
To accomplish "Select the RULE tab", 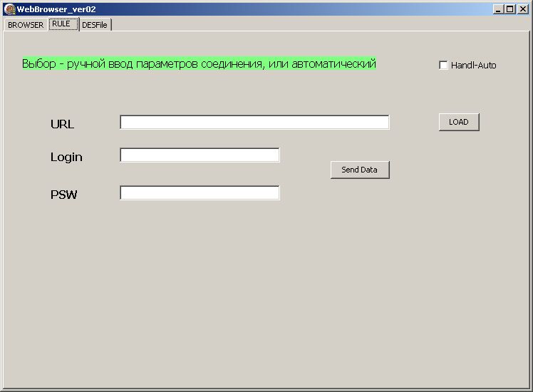I will 63,24.
